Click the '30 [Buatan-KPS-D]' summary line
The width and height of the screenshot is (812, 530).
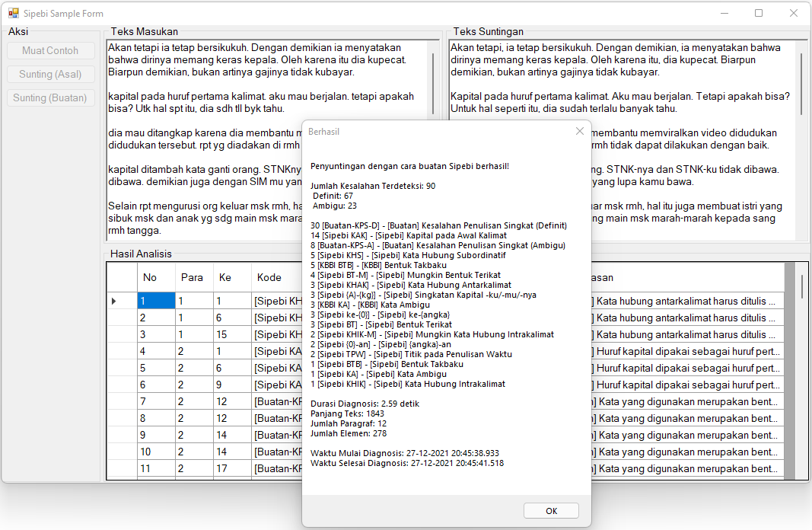pos(438,225)
